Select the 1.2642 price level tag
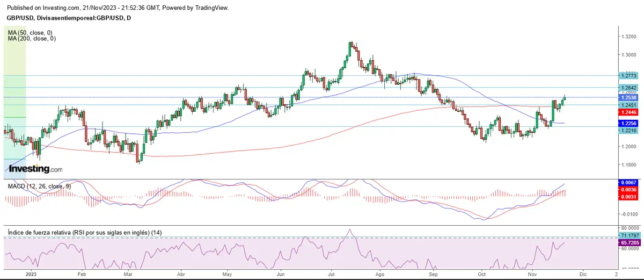644x280 pixels. tap(627, 88)
